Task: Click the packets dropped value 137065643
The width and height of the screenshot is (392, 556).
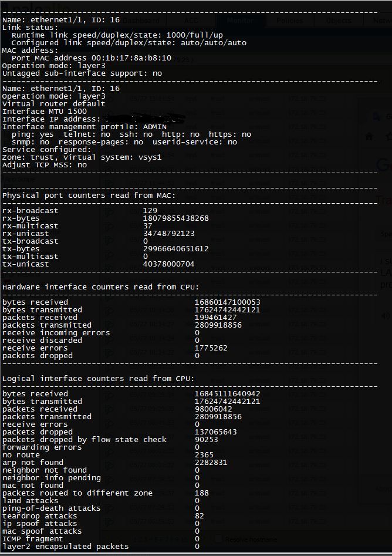Action: [216, 432]
